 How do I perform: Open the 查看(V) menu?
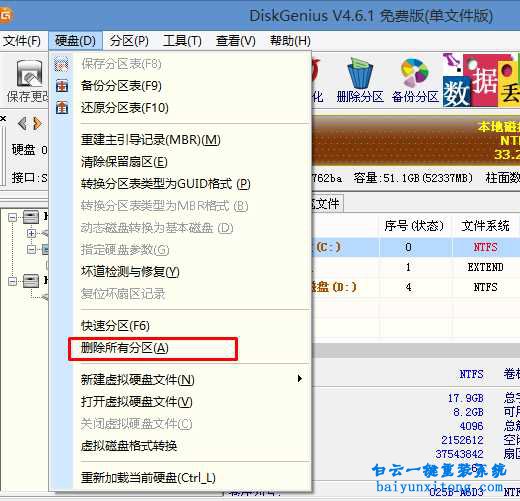tap(236, 41)
